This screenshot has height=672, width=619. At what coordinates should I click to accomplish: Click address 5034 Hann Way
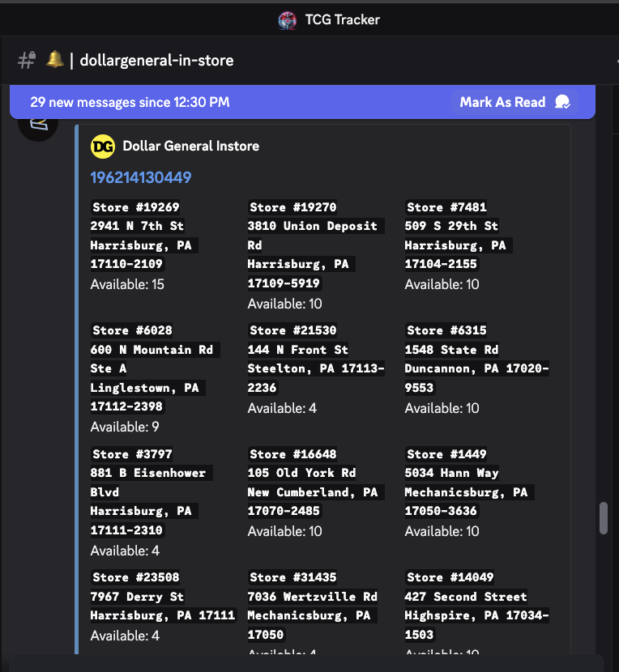(x=451, y=473)
